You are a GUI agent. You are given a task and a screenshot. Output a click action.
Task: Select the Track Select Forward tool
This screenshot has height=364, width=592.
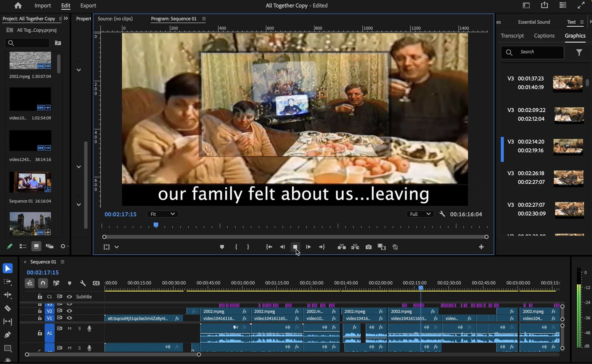pos(8,281)
